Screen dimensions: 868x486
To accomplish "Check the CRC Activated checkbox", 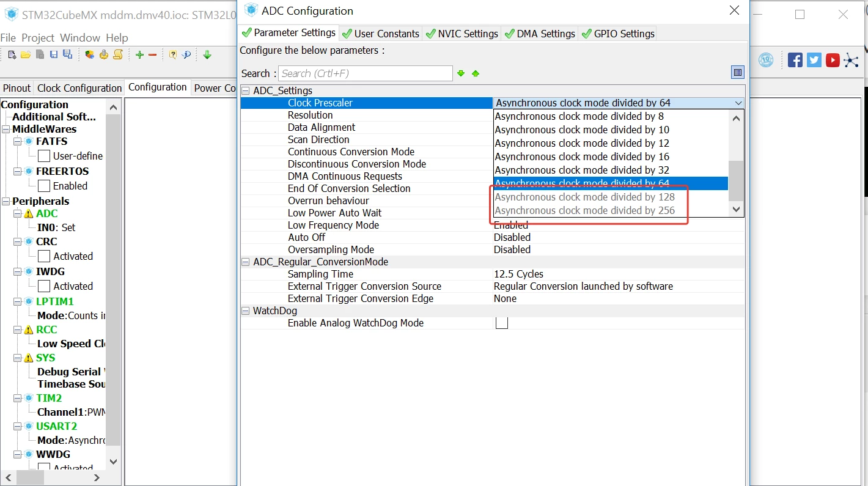I will pyautogui.click(x=44, y=256).
